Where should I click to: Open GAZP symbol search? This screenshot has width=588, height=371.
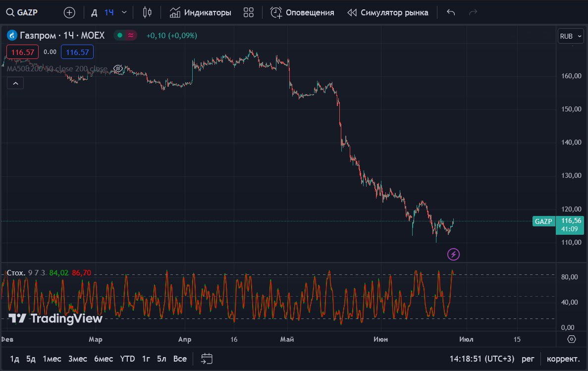point(22,12)
